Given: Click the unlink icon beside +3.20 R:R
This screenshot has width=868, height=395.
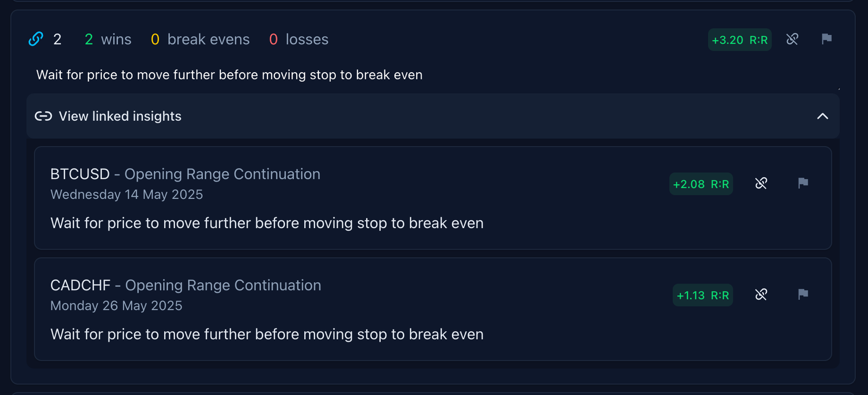Looking at the screenshot, I should [x=792, y=39].
